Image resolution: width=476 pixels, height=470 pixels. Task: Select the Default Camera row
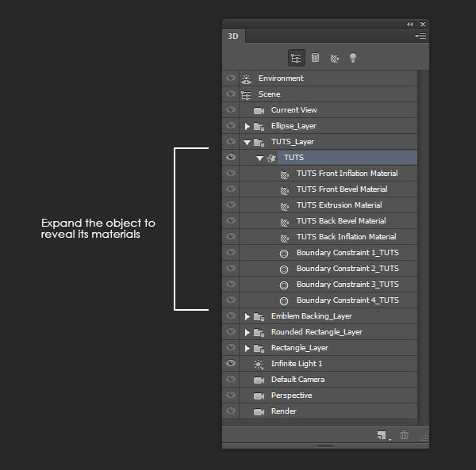pos(328,379)
